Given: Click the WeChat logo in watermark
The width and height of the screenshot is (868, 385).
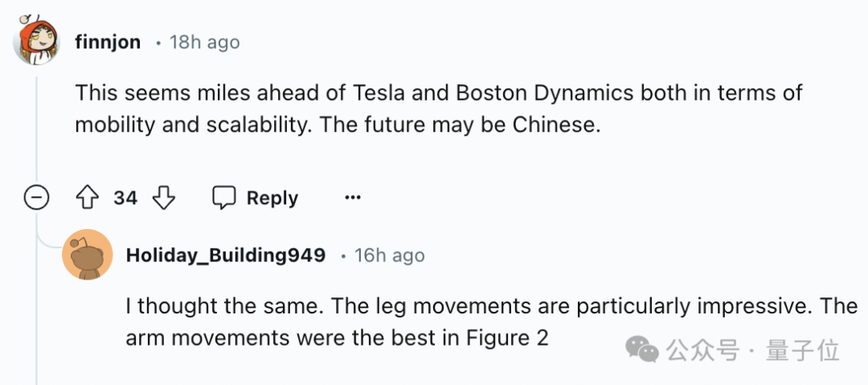Looking at the screenshot, I should pyautogui.click(x=643, y=349).
